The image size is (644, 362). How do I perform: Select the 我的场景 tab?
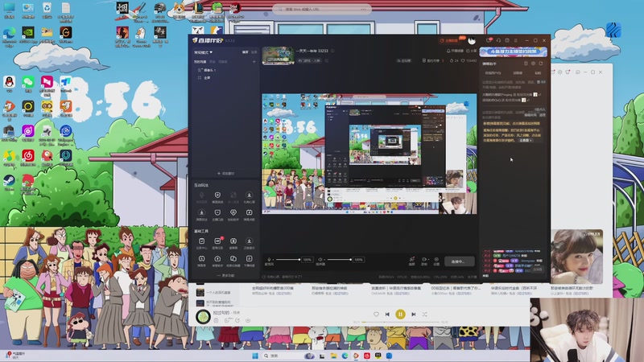click(200, 62)
